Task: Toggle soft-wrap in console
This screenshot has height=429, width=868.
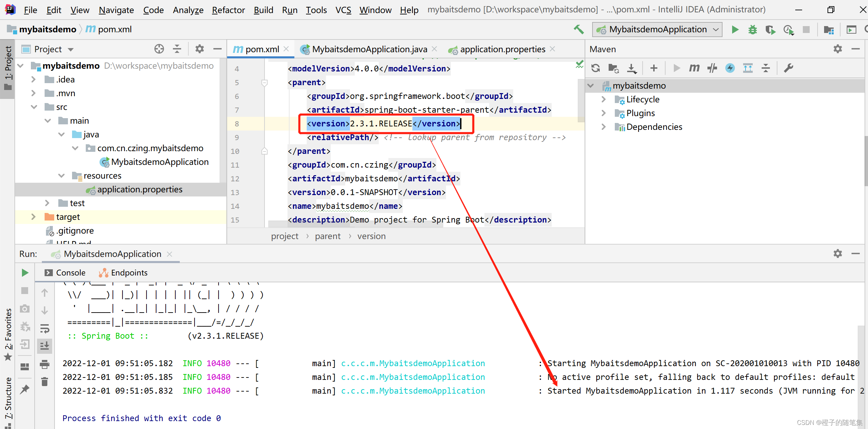Action: pyautogui.click(x=45, y=328)
